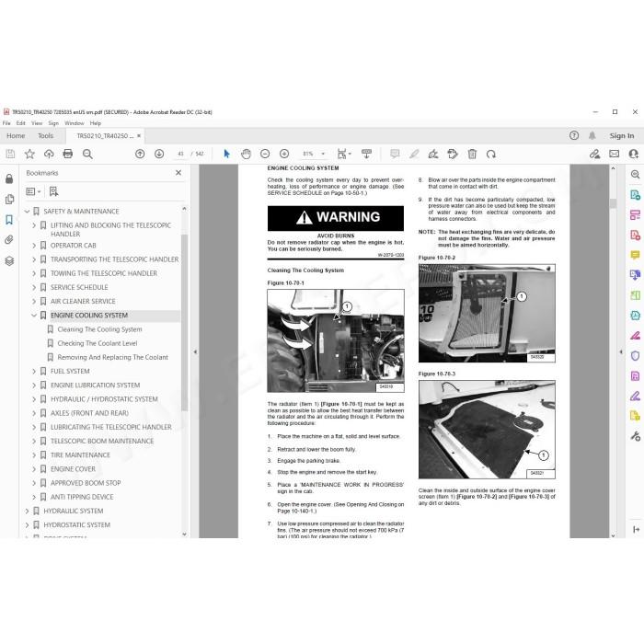Open Removing And Replacing The Coolant bookmark

pos(112,357)
